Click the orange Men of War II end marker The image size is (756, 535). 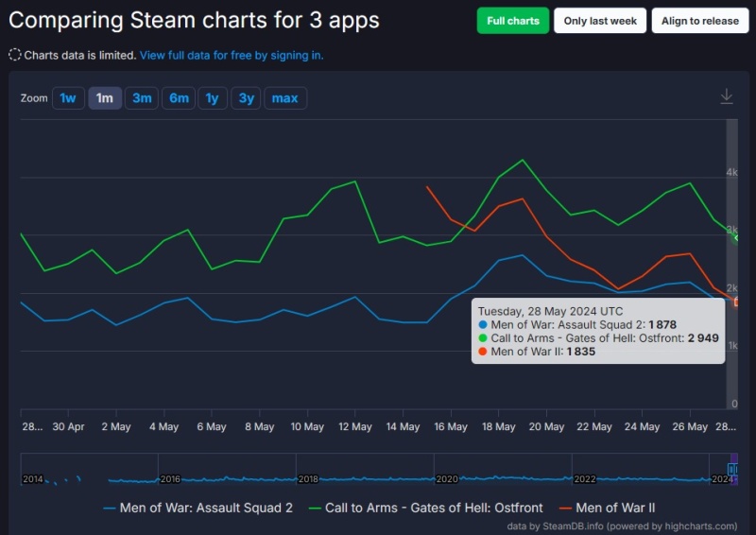735,302
